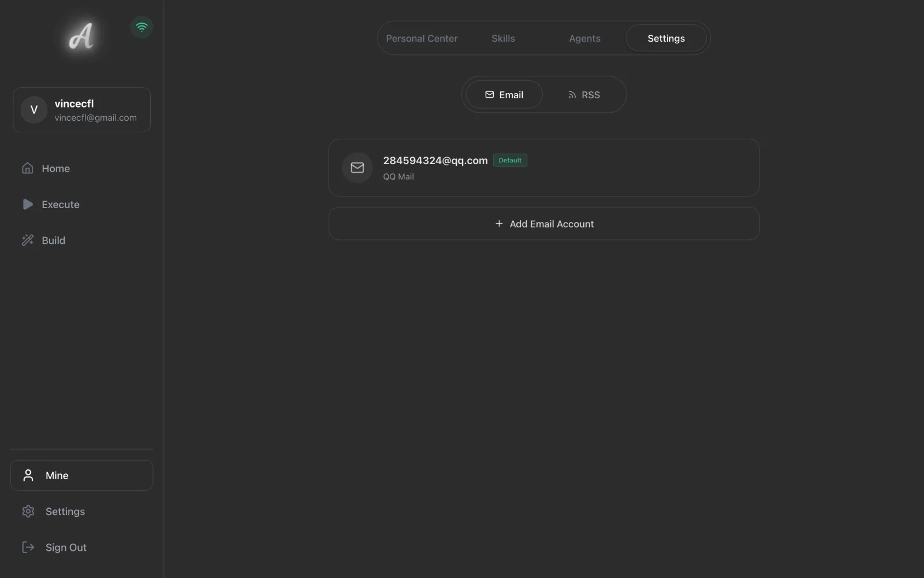Switch to the Skills tab
The width and height of the screenshot is (924, 578).
(503, 38)
